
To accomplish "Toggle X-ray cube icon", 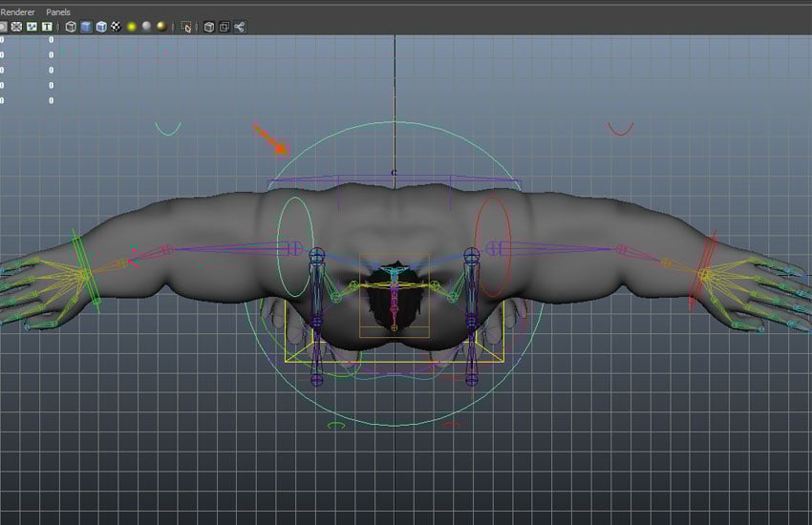I will coord(209,27).
